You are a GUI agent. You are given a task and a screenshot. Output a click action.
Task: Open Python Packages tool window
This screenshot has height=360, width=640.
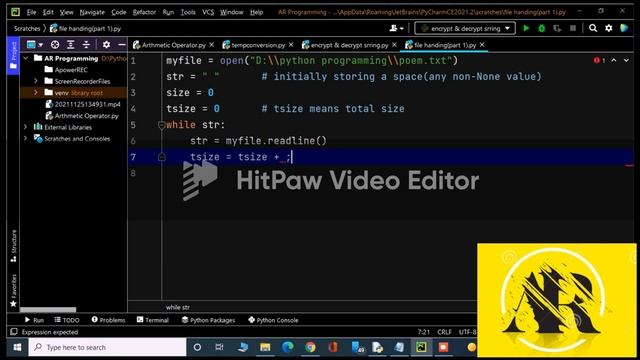tap(209, 320)
